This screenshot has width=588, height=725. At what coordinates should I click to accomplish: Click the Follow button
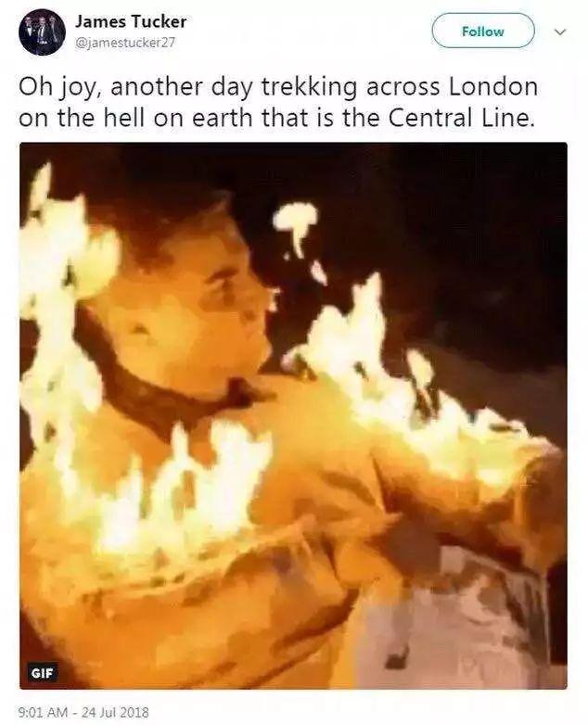[x=482, y=31]
